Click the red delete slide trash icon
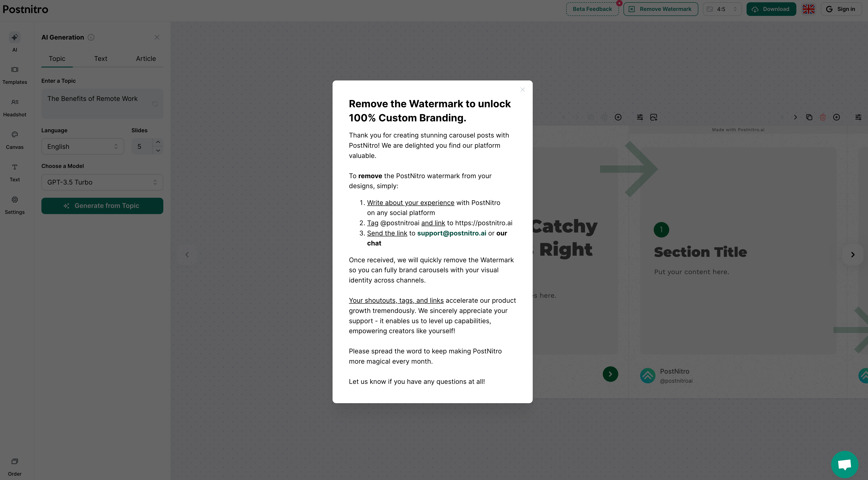The height and width of the screenshot is (480, 868). pyautogui.click(x=823, y=117)
